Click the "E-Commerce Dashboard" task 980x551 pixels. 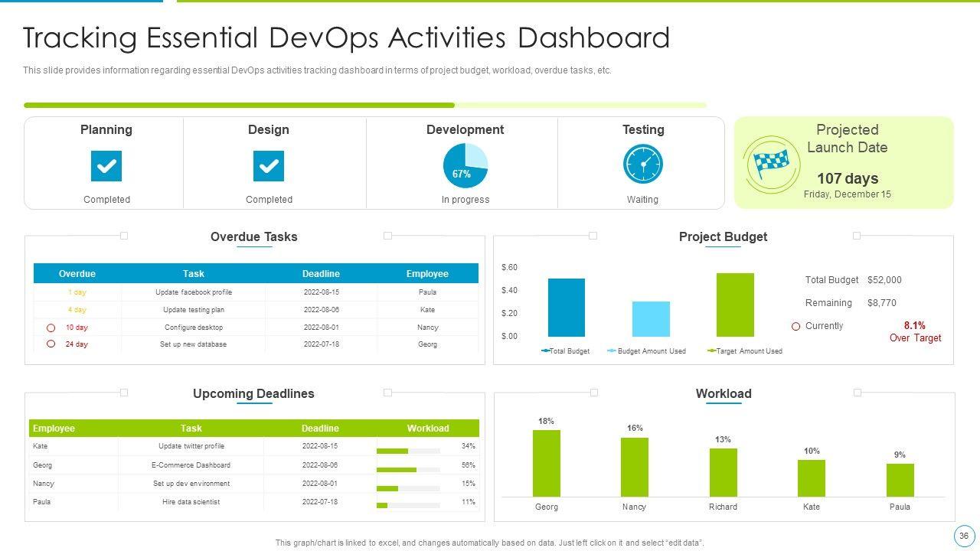pos(191,465)
